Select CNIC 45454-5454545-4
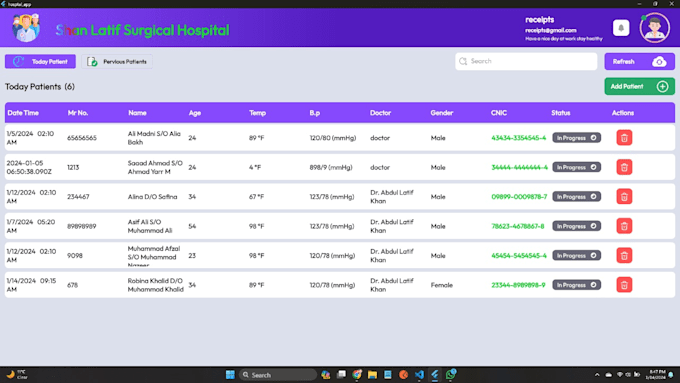The height and width of the screenshot is (383, 680). point(518,255)
